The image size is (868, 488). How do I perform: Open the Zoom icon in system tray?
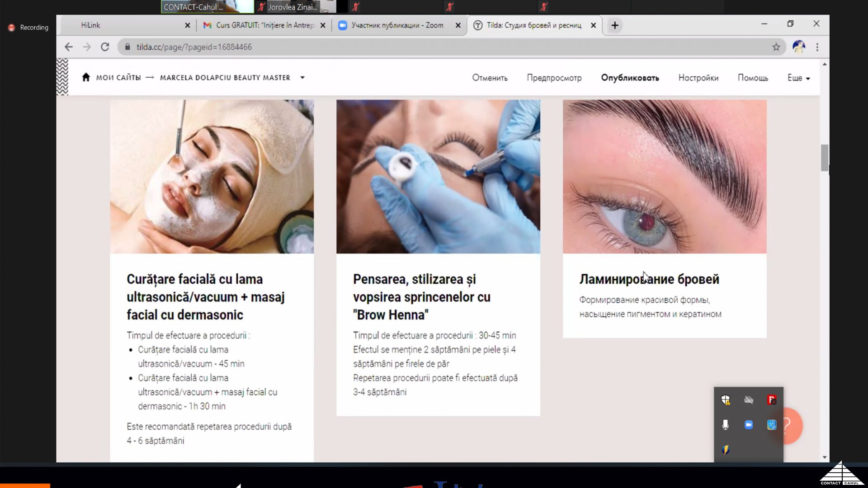749,425
